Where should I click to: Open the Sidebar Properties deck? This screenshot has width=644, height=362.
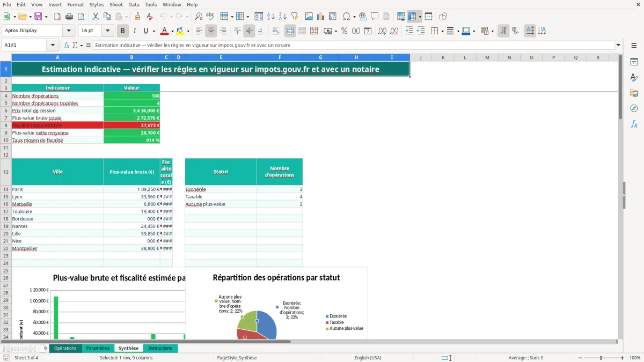pyautogui.click(x=634, y=62)
